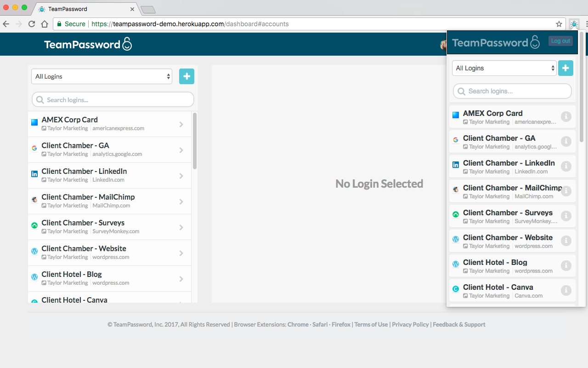The image size is (588, 368).
Task: Go to browser home page
Action: click(x=45, y=24)
